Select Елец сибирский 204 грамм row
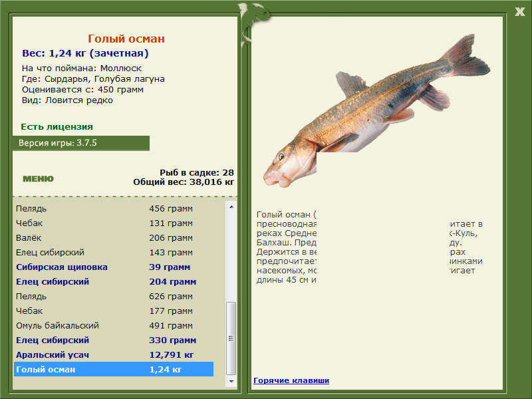This screenshot has width=532, height=399. [x=114, y=281]
